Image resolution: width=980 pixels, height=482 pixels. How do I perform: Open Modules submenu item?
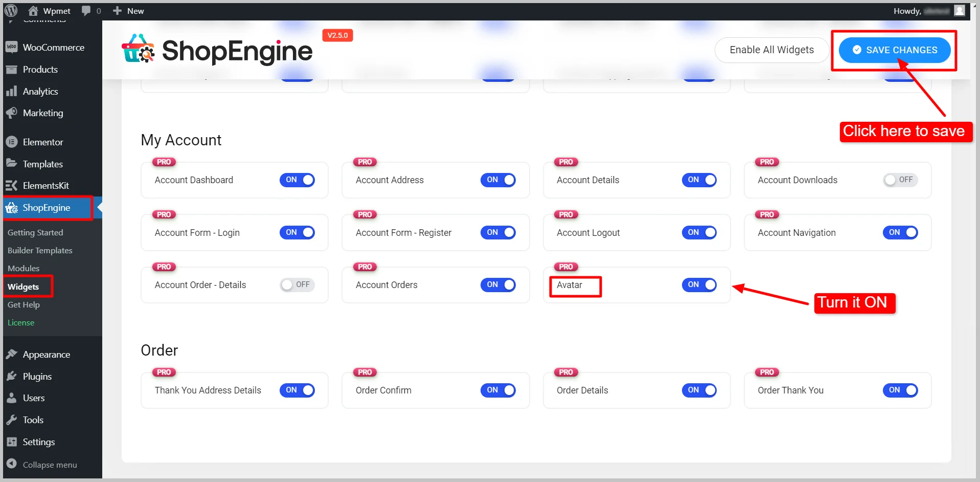24,268
